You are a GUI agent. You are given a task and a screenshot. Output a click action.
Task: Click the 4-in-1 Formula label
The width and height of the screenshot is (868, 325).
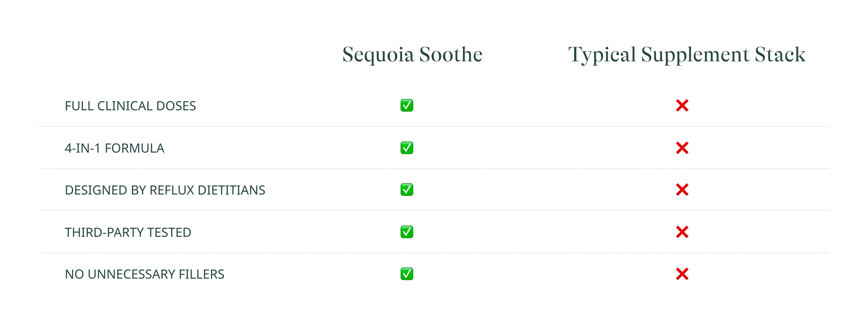[x=114, y=149]
